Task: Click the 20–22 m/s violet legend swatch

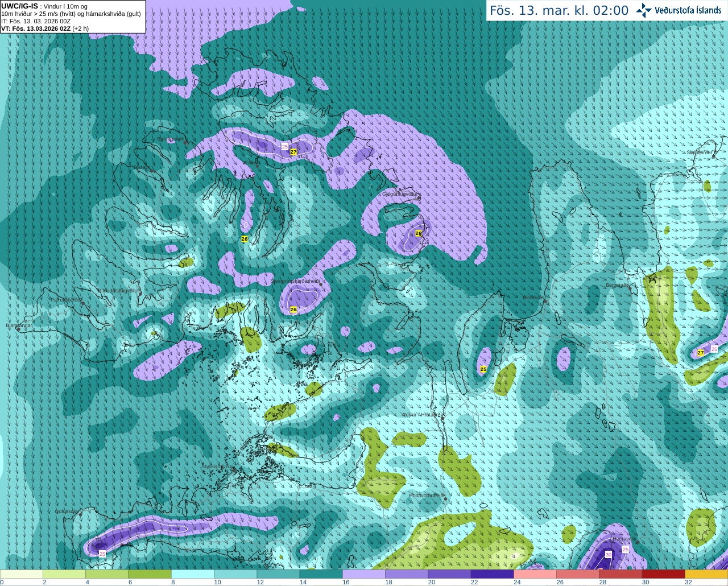Action: pos(449,573)
